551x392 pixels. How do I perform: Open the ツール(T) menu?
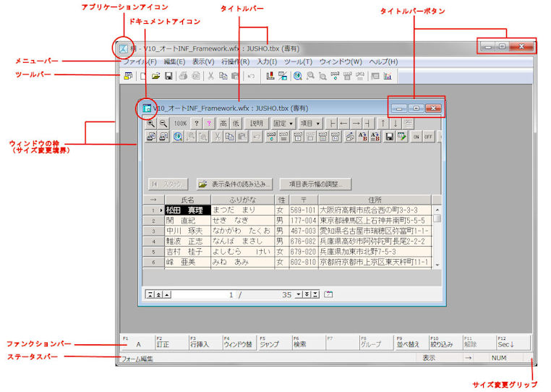click(298, 62)
